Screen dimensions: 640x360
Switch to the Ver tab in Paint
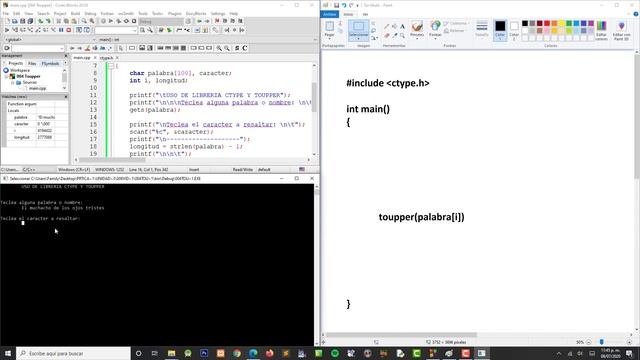point(365,14)
